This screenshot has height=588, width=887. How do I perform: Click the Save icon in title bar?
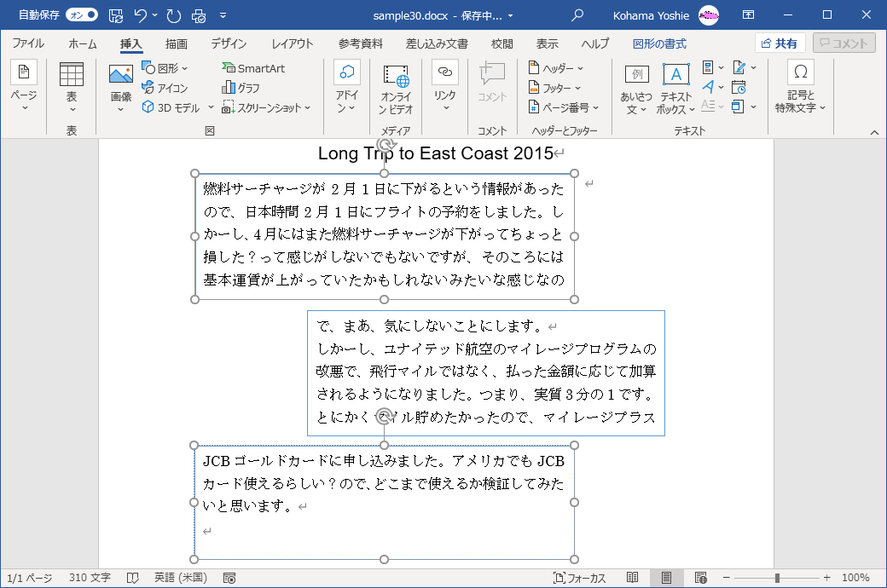[115, 16]
